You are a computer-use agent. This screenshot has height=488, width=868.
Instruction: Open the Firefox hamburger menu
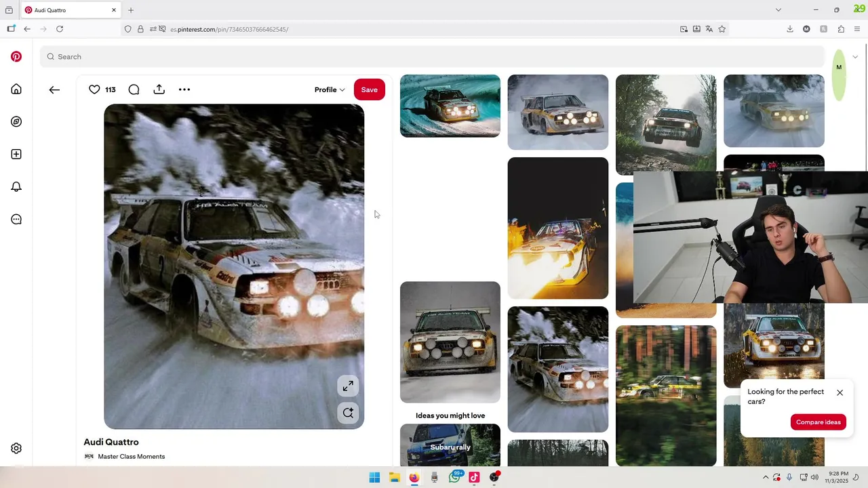tap(857, 29)
